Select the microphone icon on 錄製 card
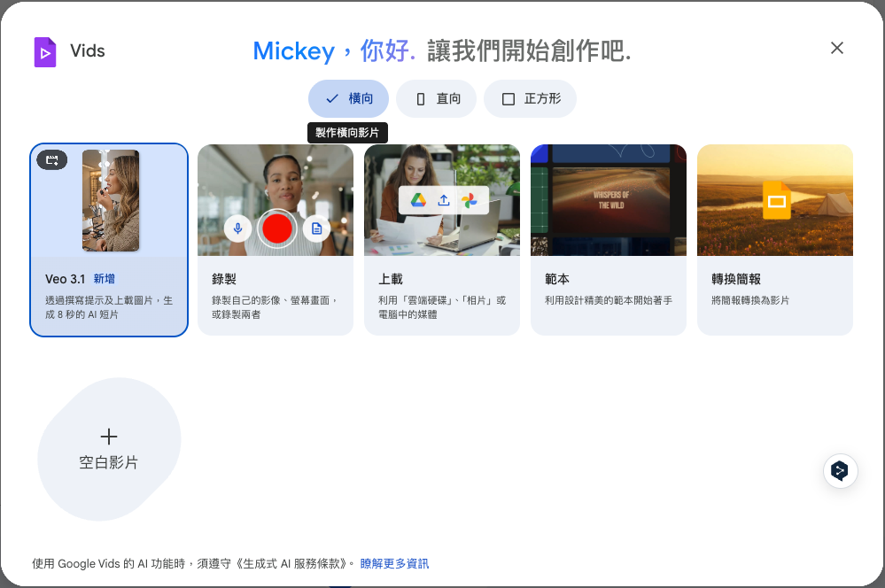Screen dimensions: 885x588 237,228
